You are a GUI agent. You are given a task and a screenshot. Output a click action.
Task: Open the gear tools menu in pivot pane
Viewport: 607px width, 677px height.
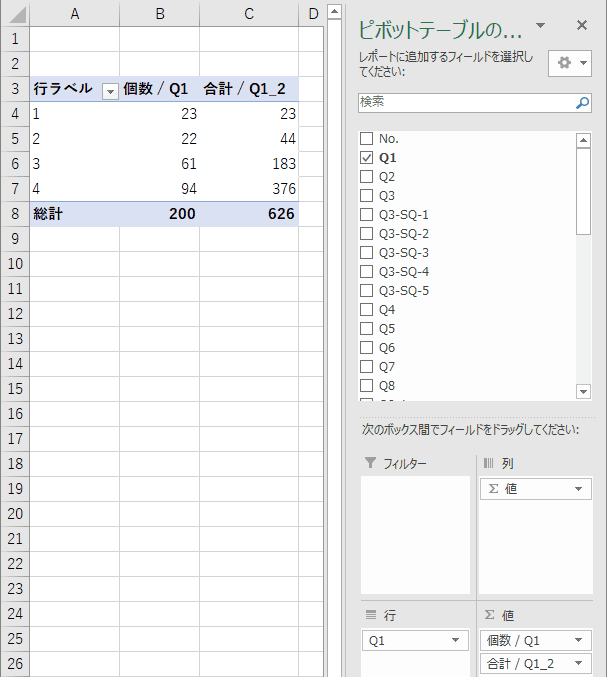coord(572,63)
